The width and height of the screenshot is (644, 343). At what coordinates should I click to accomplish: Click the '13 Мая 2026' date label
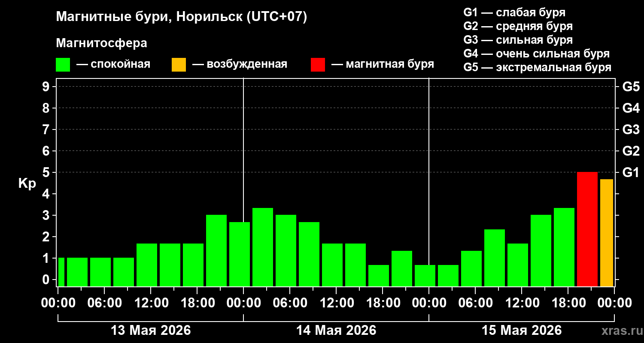(151, 331)
